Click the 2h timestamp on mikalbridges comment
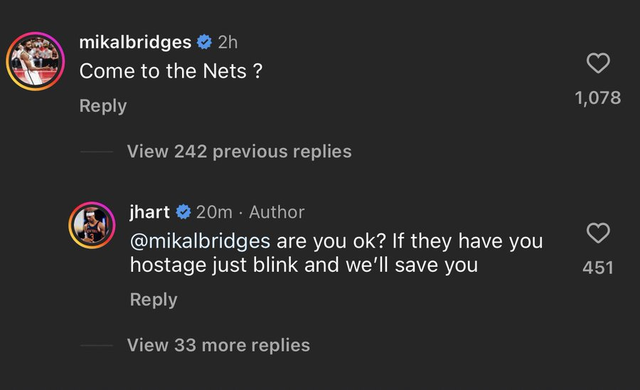The image size is (640, 390). (x=228, y=42)
